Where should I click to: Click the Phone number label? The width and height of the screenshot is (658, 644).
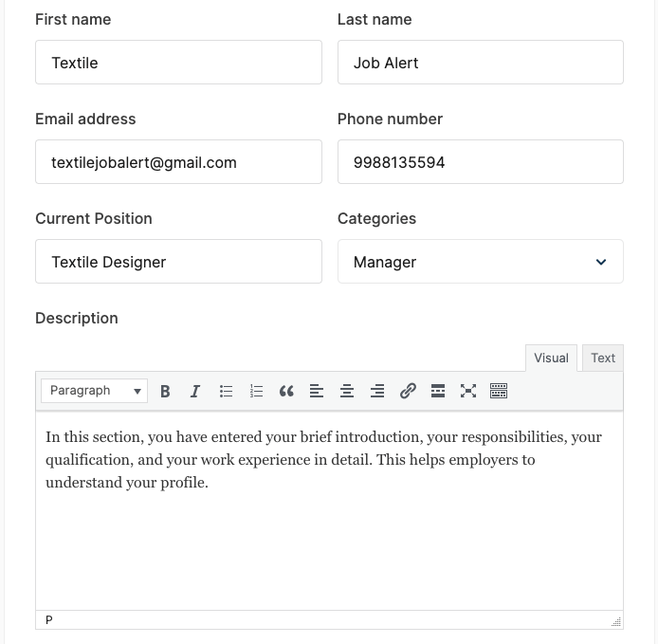coord(390,120)
